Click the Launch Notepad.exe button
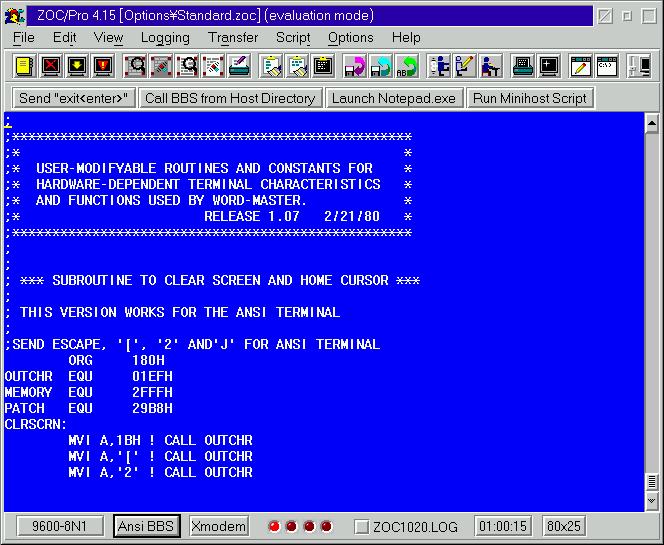The height and width of the screenshot is (545, 664). [394, 98]
